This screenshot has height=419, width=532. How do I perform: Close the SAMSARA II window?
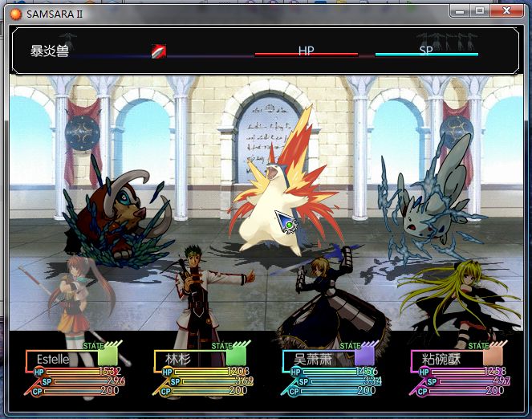[x=506, y=11]
